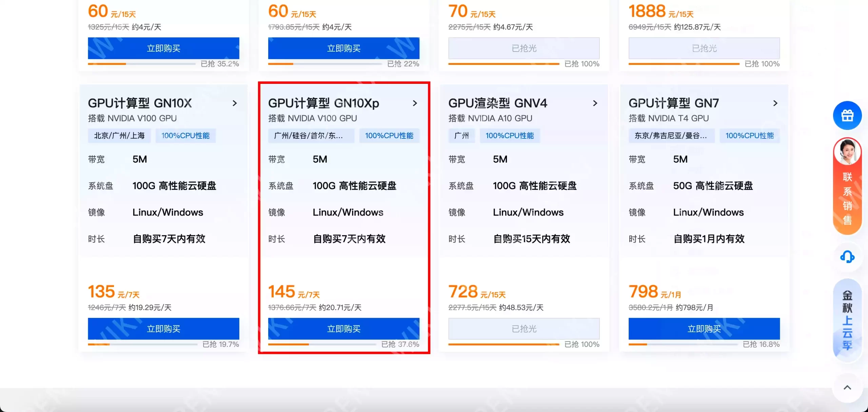Viewport: 868px width, 412px height.
Task: Open the gift promotion floating icon
Action: click(847, 115)
